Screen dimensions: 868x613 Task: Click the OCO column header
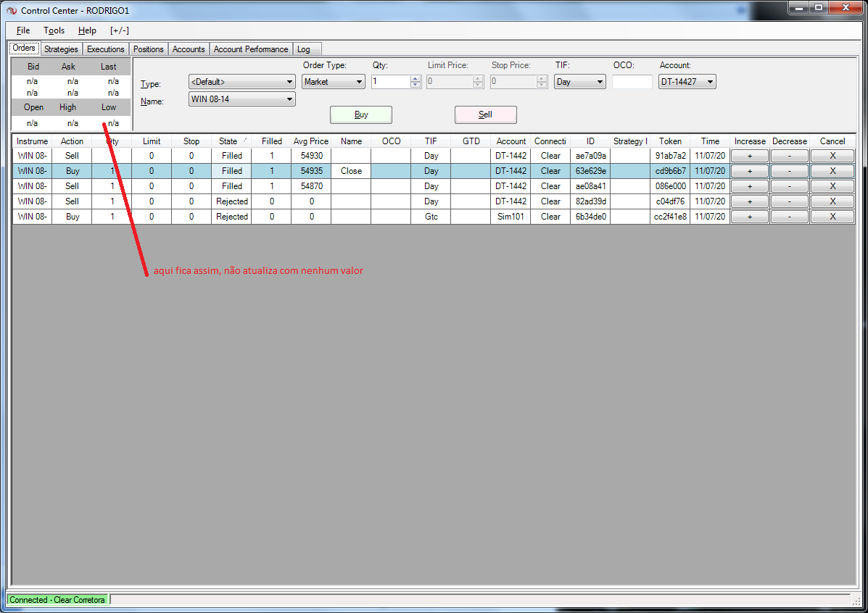pos(391,141)
